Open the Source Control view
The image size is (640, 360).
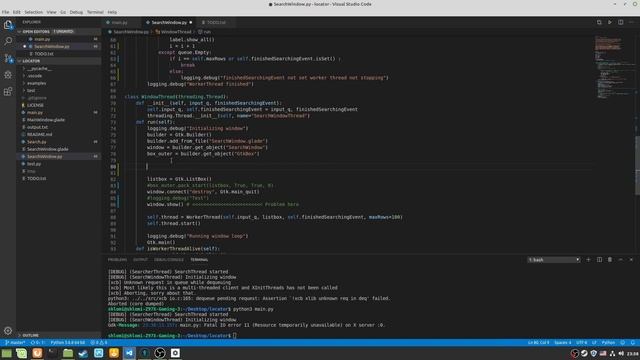8,58
